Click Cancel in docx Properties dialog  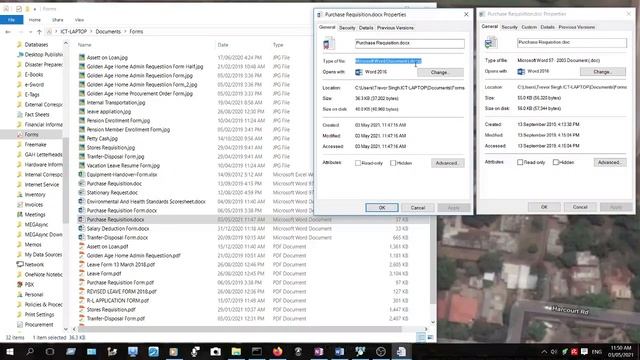click(418, 207)
